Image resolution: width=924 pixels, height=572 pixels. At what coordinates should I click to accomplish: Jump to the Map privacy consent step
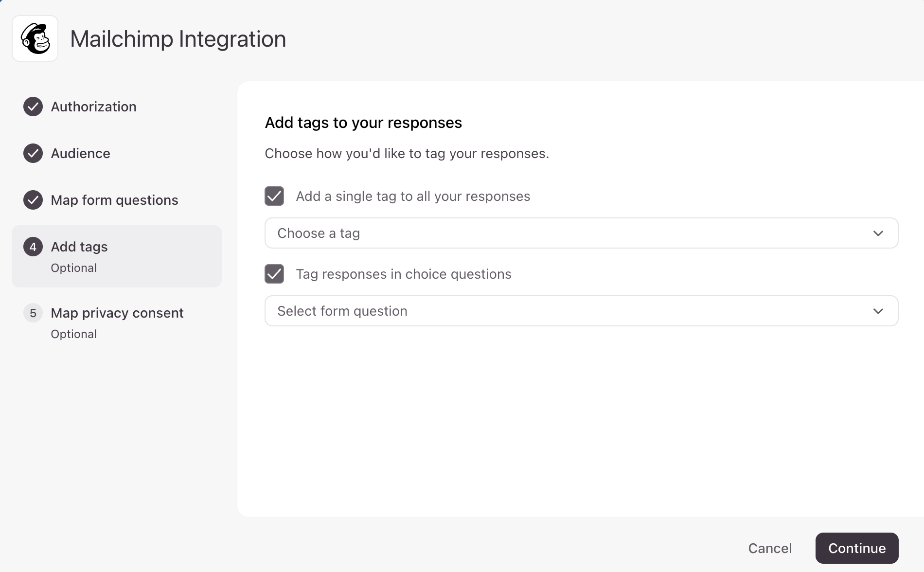pyautogui.click(x=117, y=322)
